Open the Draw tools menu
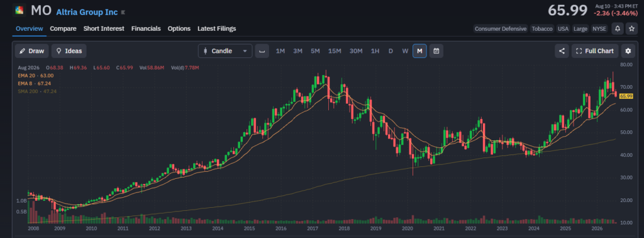 [32, 51]
